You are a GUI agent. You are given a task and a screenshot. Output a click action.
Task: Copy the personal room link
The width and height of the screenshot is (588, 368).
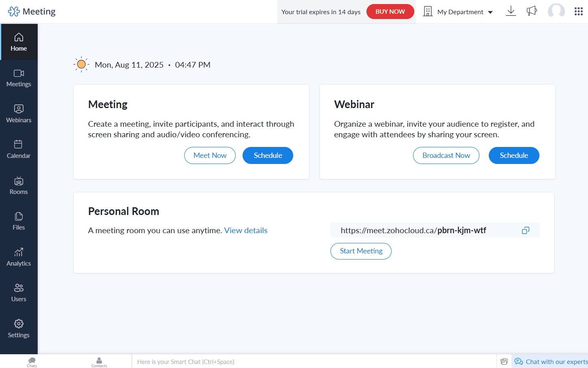pyautogui.click(x=526, y=230)
